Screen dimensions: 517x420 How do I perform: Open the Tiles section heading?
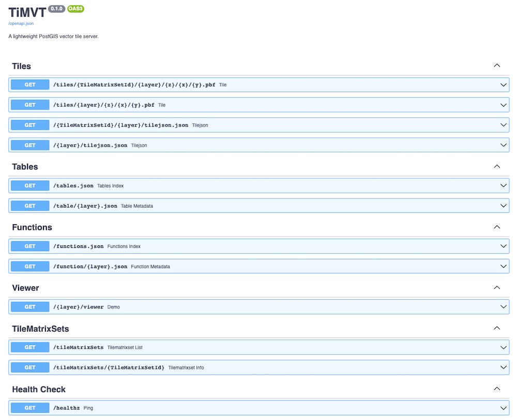pyautogui.click(x=21, y=66)
